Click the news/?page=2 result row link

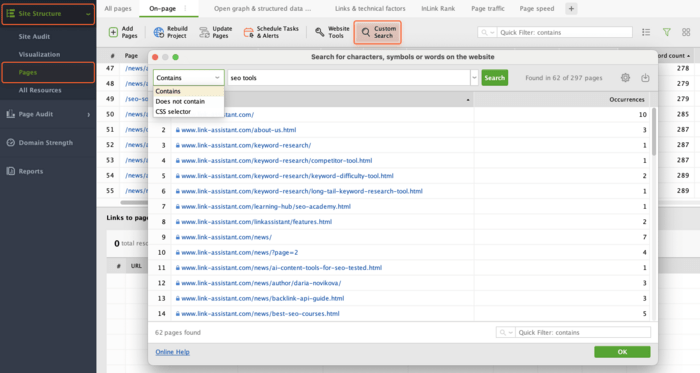[x=239, y=252]
